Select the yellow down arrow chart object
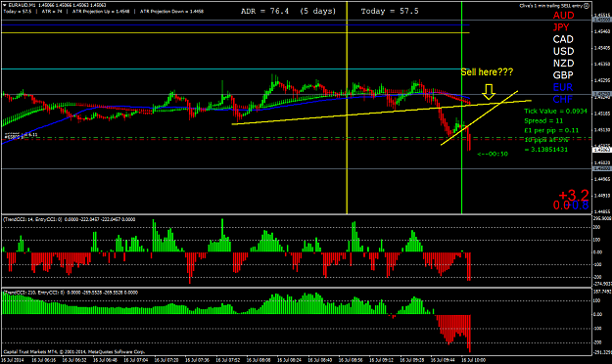Image resolution: width=612 pixels, height=364 pixels. click(x=489, y=92)
